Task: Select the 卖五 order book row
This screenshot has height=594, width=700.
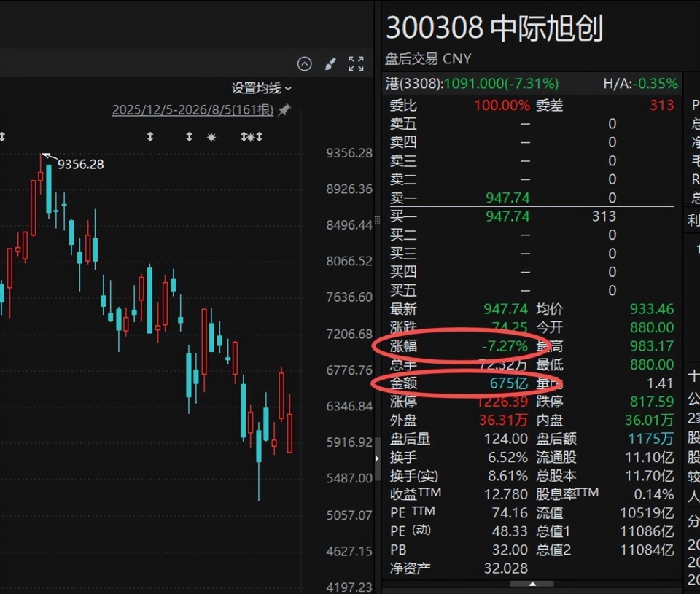Action: coord(532,124)
